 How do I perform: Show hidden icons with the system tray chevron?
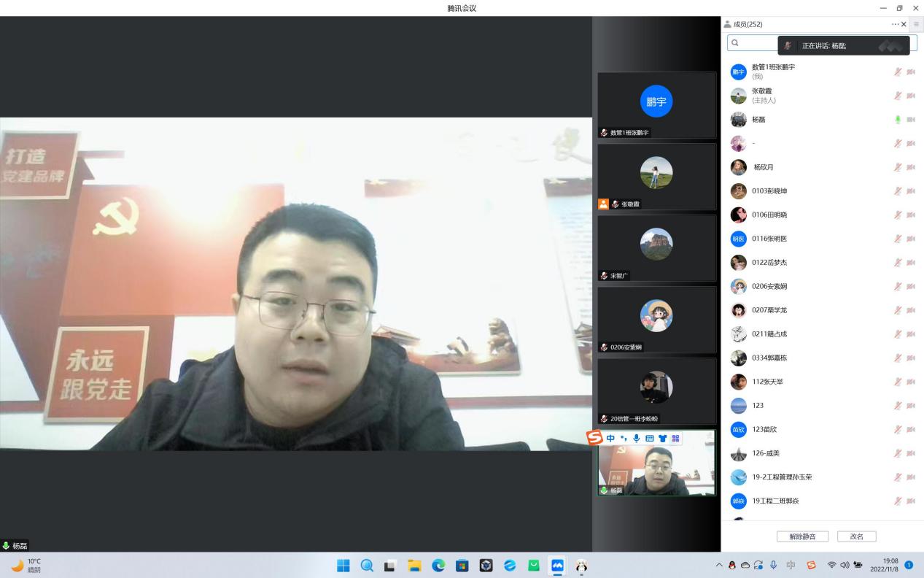[719, 566]
